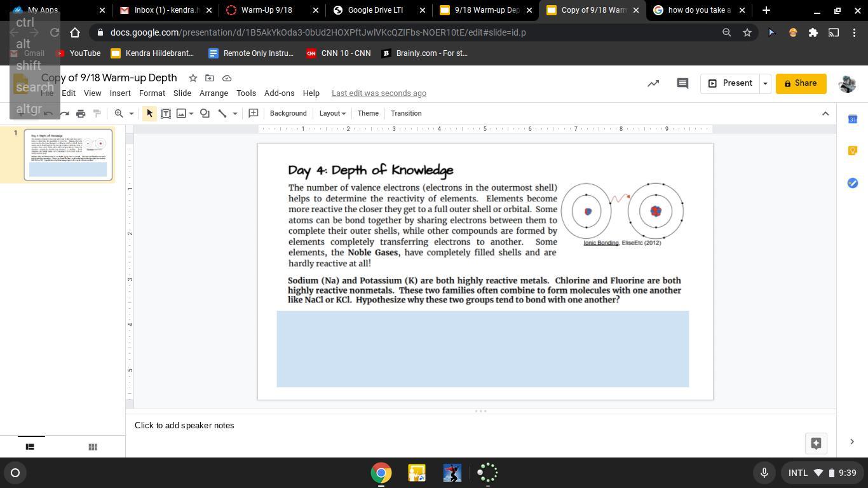This screenshot has width=868, height=488.
Task: Click the yellow Share button
Action: click(x=801, y=83)
